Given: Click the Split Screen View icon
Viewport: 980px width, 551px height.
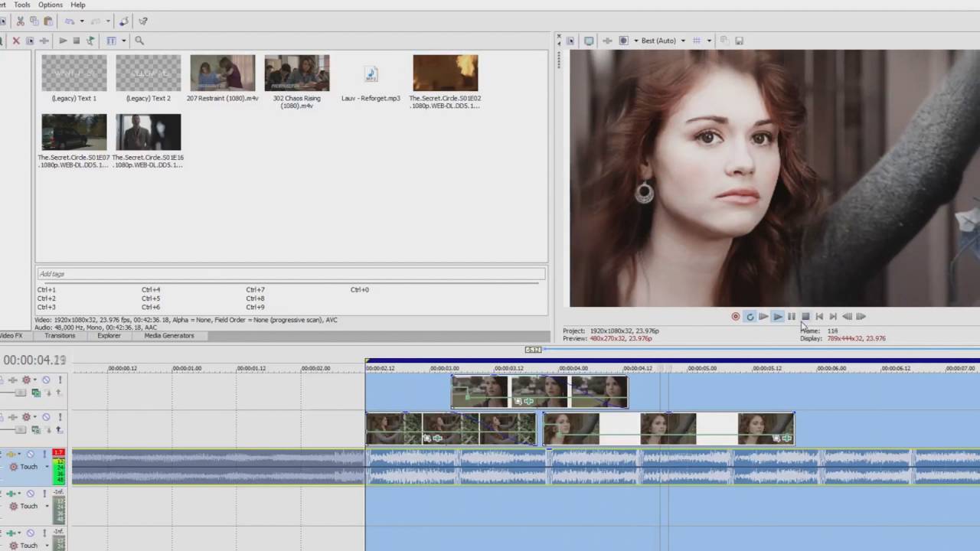Looking at the screenshot, I should [623, 41].
